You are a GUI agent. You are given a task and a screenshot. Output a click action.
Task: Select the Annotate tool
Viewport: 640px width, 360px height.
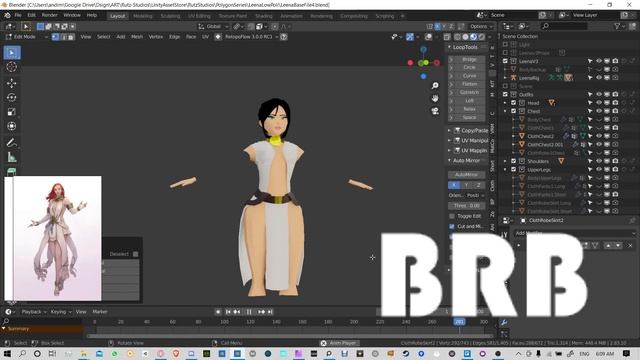pyautogui.click(x=12, y=142)
